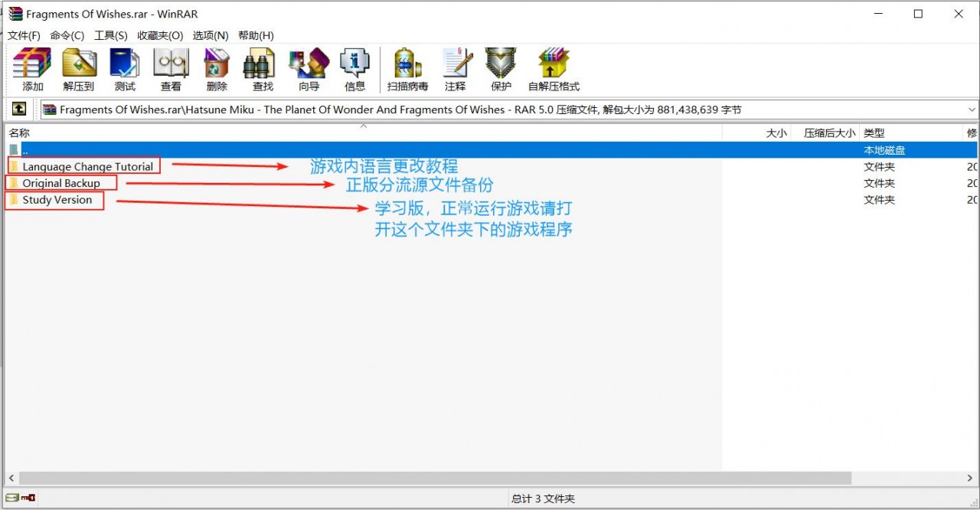Click the 查看 (View) toolbar icon
Viewport: 980px width, 510px height.
[x=171, y=70]
